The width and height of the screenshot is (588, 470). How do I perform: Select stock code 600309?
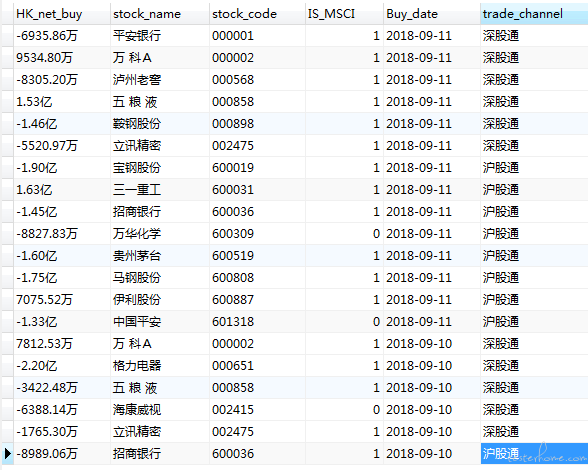point(233,234)
